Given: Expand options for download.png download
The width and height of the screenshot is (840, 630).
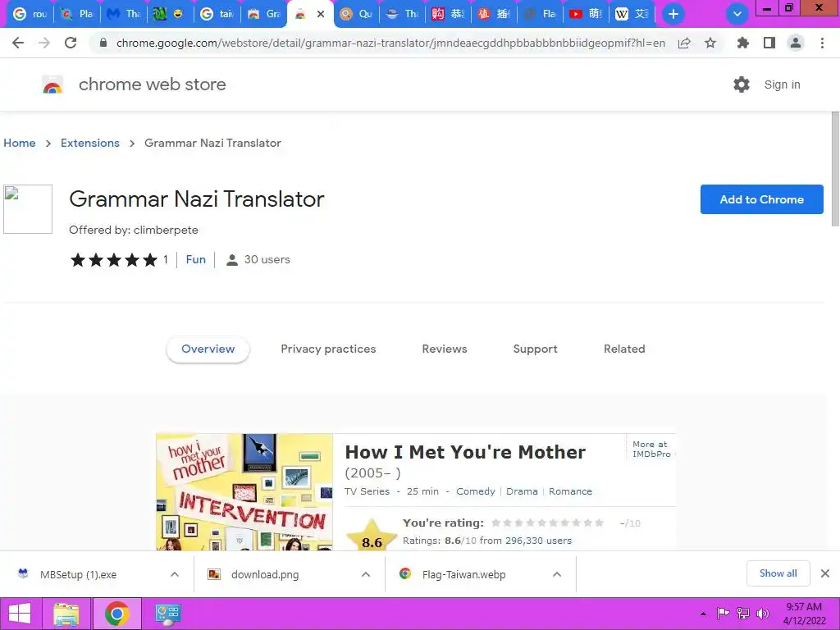Looking at the screenshot, I should pyautogui.click(x=366, y=574).
